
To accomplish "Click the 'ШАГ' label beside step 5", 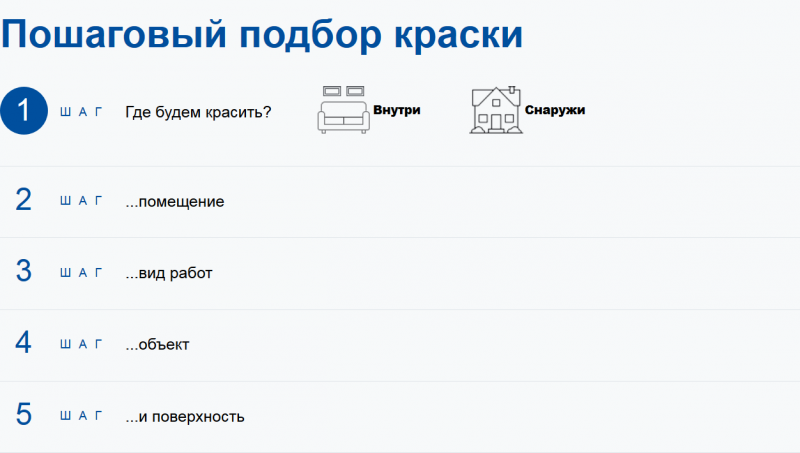I will [81, 416].
